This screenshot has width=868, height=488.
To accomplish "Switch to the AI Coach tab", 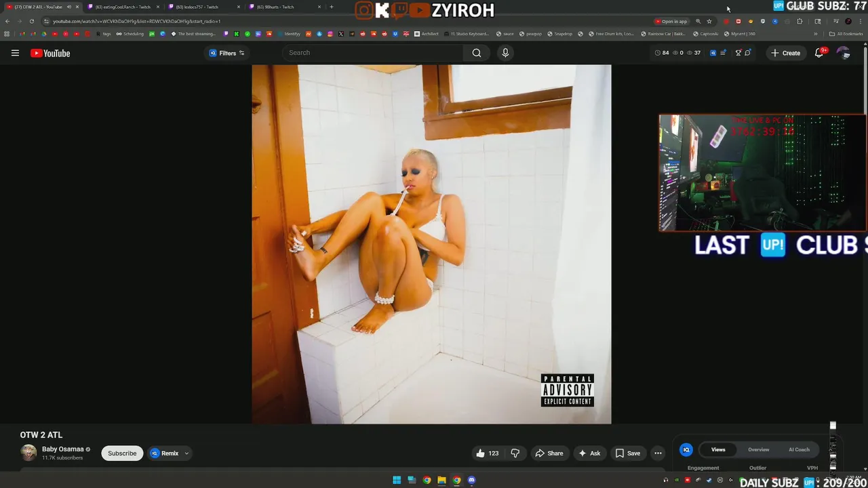I will (x=799, y=449).
